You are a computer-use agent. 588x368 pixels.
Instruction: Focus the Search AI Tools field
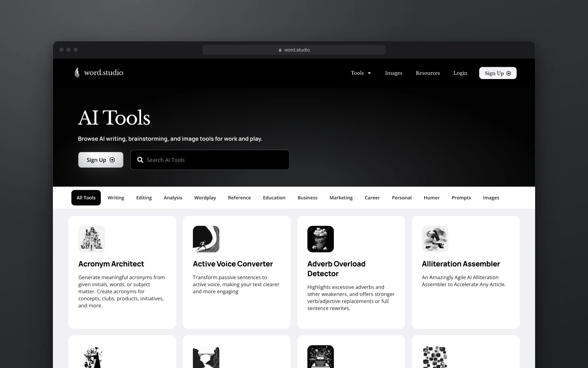click(x=210, y=160)
